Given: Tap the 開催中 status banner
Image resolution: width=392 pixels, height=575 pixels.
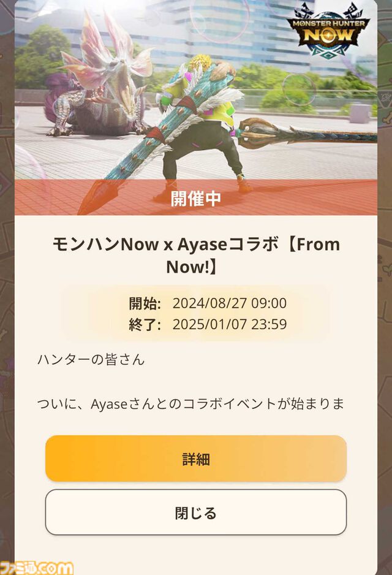Looking at the screenshot, I should [x=196, y=197].
